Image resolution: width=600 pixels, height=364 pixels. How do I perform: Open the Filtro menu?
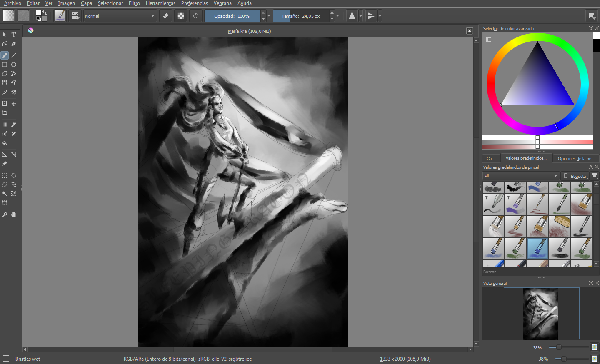coord(134,3)
